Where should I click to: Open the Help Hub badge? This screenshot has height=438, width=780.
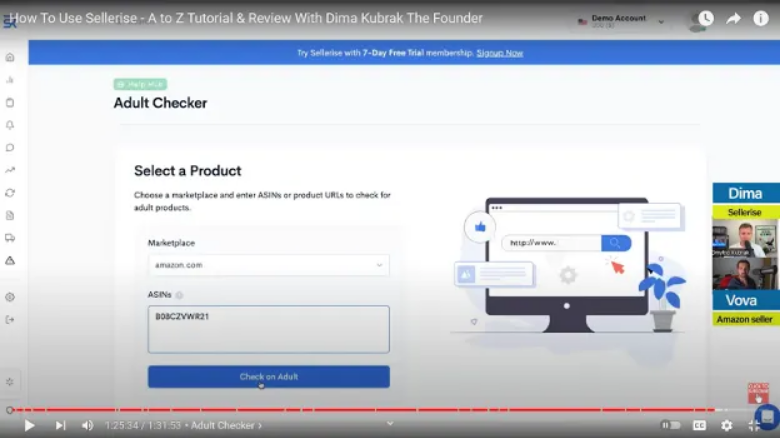140,84
